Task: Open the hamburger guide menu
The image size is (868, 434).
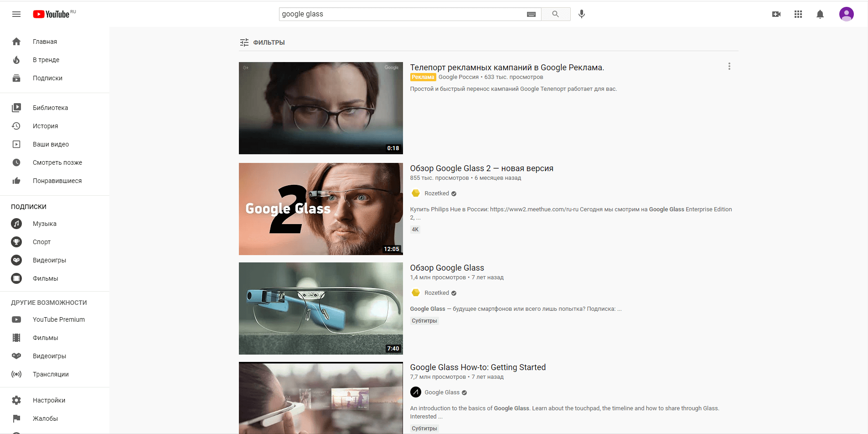Action: pyautogui.click(x=16, y=14)
